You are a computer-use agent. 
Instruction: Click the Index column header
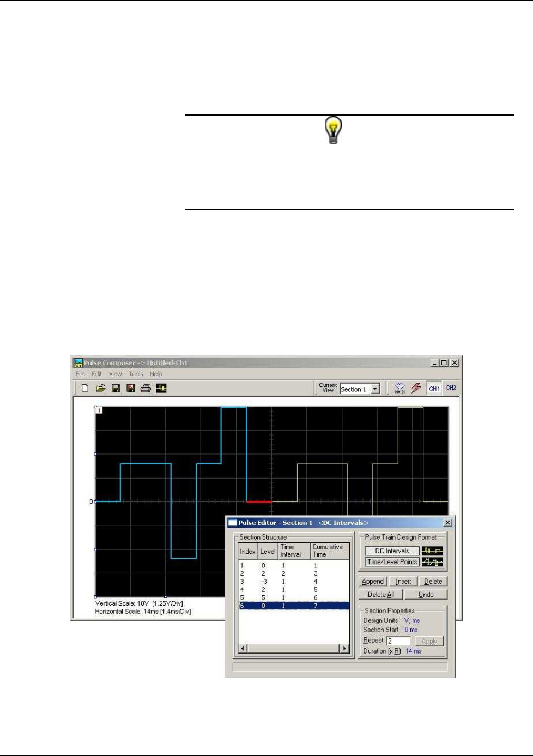[x=248, y=552]
